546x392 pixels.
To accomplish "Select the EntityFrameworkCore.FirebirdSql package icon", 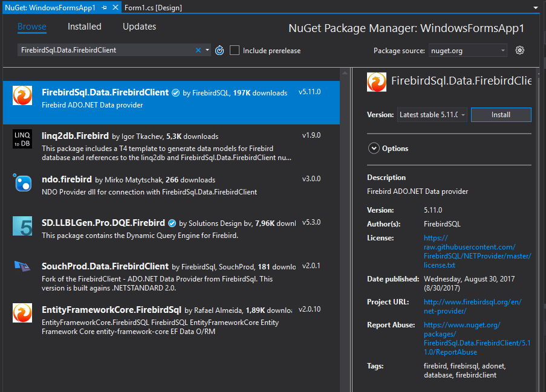I will 22,313.
